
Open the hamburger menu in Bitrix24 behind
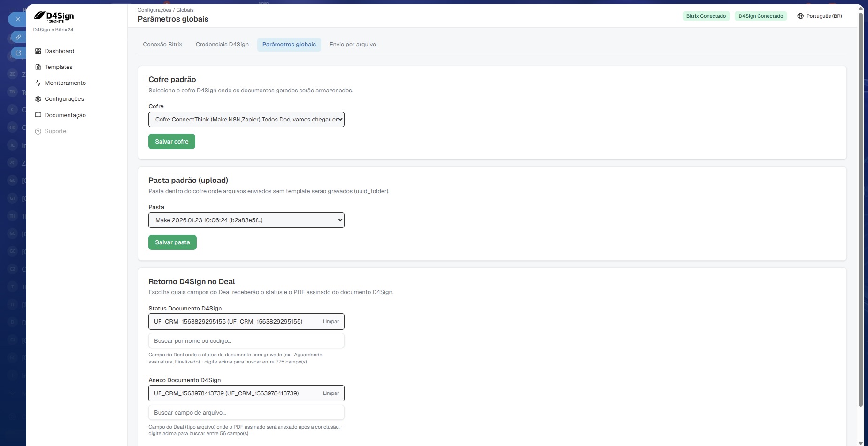pos(13,9)
